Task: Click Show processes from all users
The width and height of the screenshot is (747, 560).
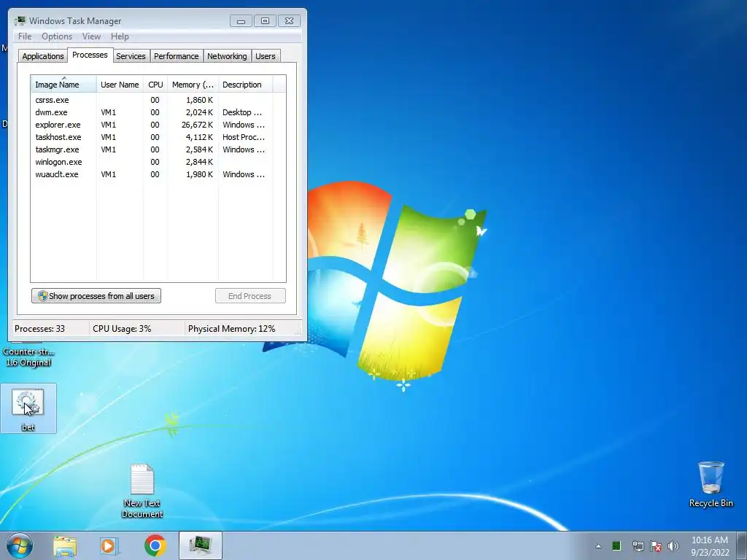Action: [96, 296]
